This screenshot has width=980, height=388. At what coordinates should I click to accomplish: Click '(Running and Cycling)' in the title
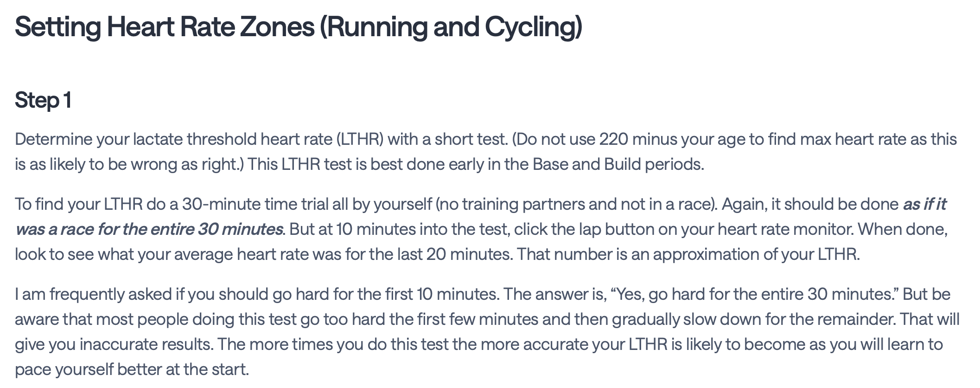point(451,27)
